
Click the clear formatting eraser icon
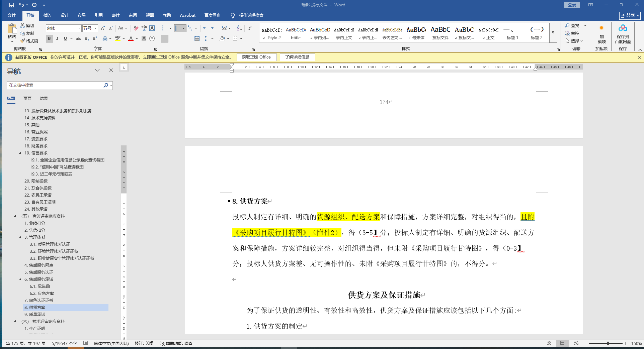[136, 28]
